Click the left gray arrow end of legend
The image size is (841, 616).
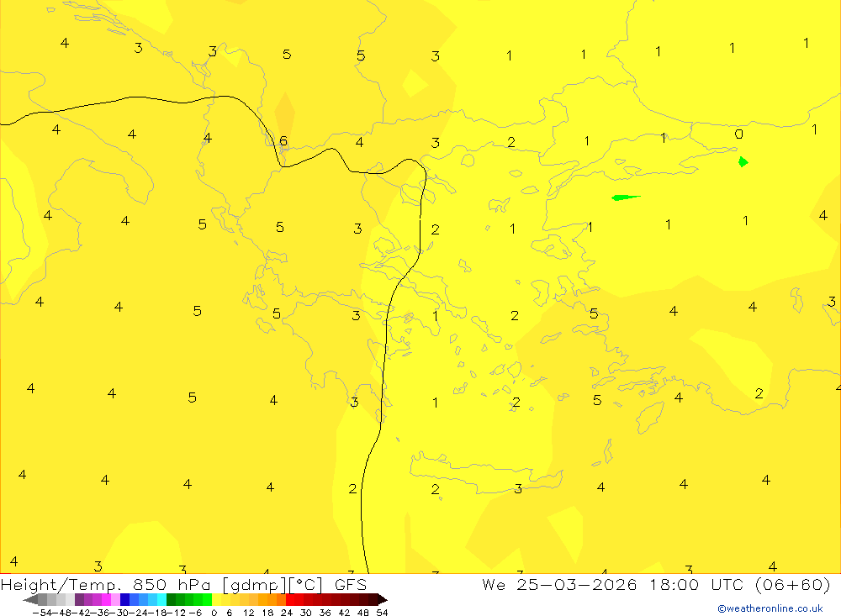click(x=30, y=600)
